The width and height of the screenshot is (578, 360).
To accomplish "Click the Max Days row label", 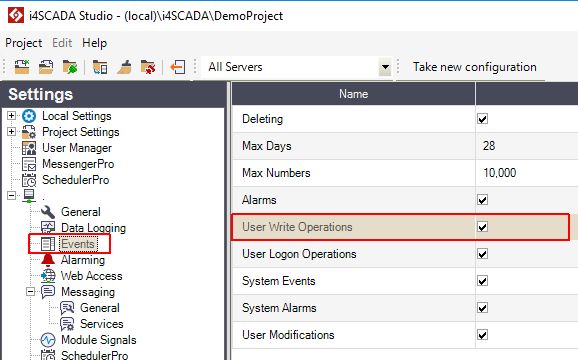I will click(x=267, y=146).
